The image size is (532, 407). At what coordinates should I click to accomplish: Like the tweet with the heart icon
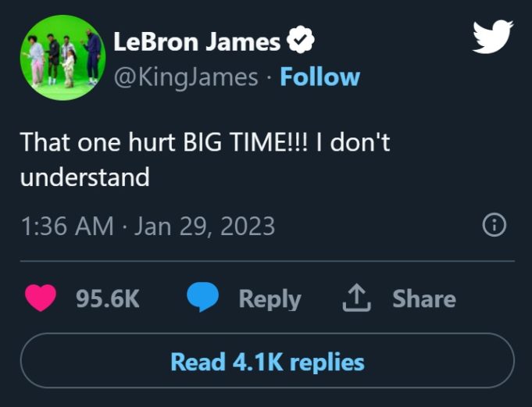pos(42,298)
